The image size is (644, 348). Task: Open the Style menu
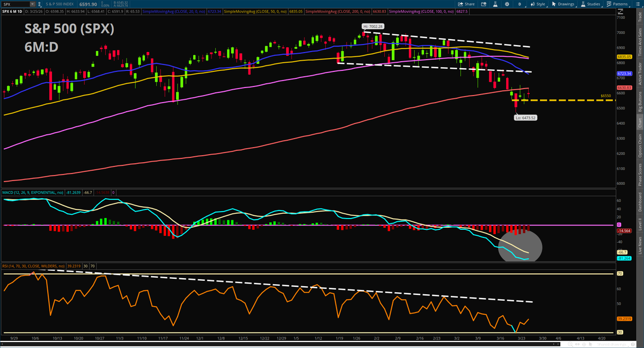click(538, 4)
